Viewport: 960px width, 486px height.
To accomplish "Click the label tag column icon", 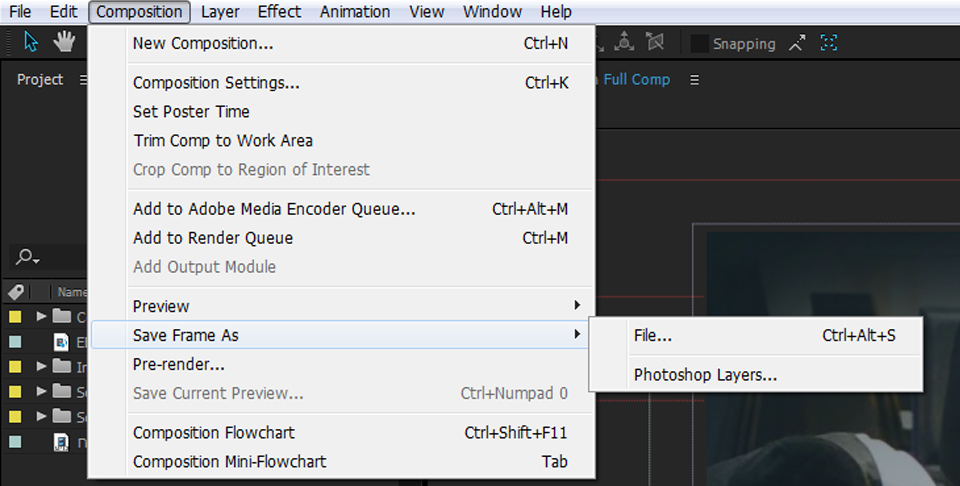I will pyautogui.click(x=16, y=292).
